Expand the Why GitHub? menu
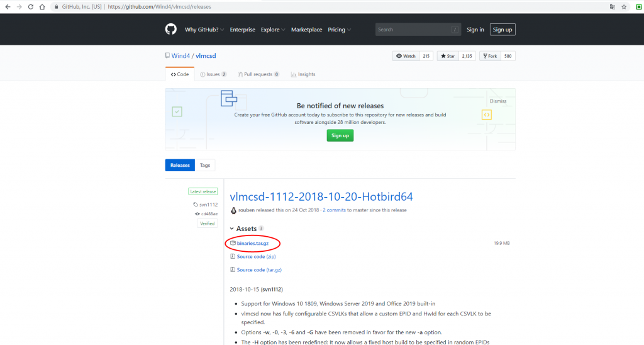Viewport: 644px width, 345px height. point(204,30)
